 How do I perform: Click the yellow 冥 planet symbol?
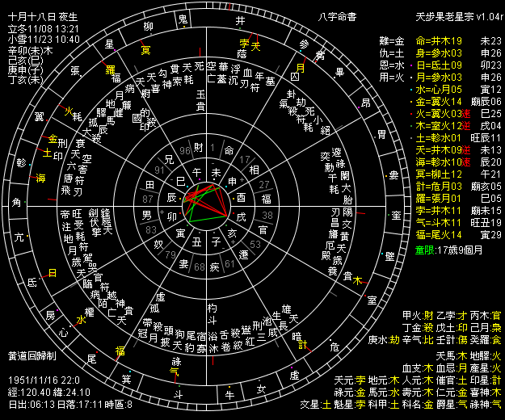click(145, 51)
